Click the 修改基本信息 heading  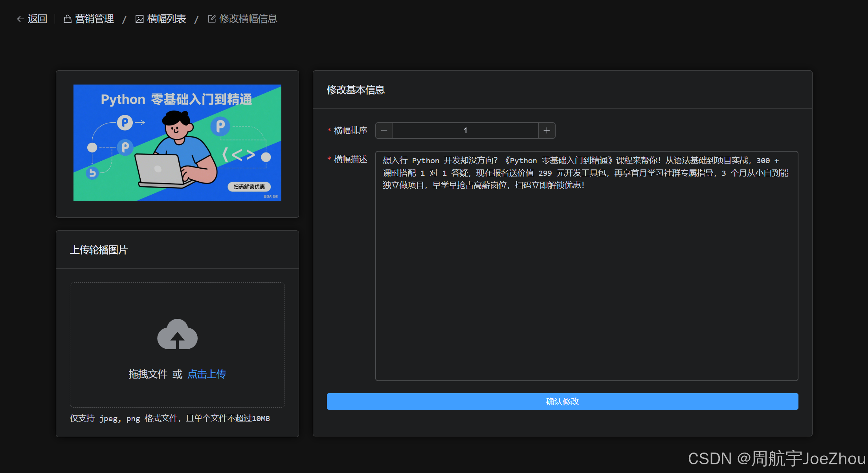click(356, 90)
